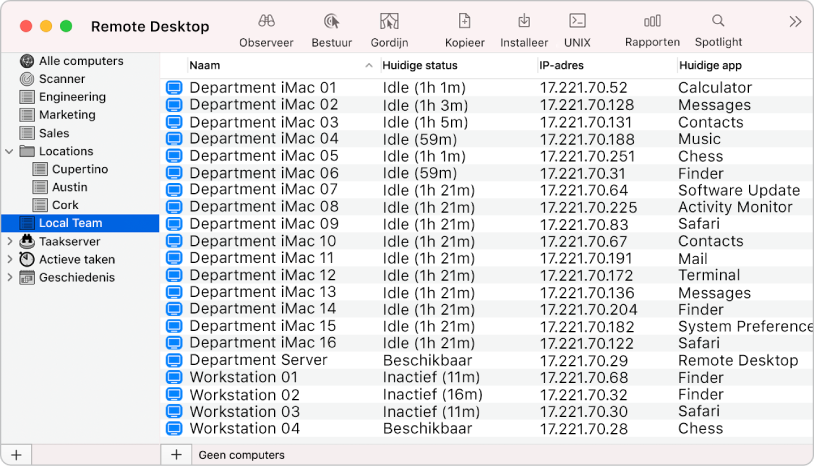Select the row Department iMac 02
Image resolution: width=814 pixels, height=468 pixels.
(487, 105)
